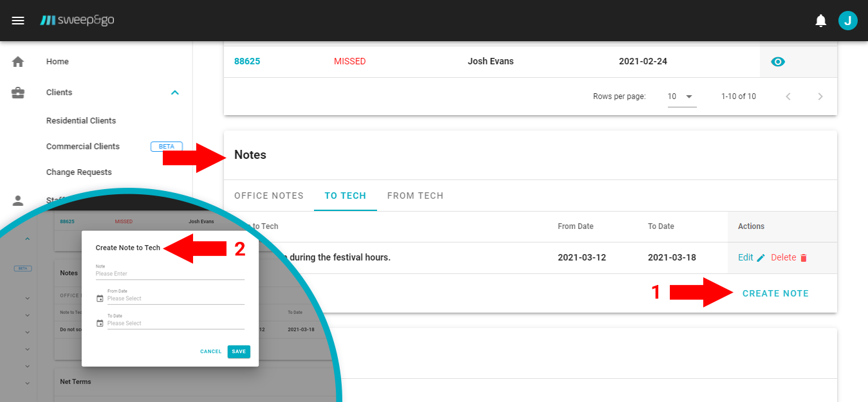Click the Clients briefcase icon

point(18,93)
